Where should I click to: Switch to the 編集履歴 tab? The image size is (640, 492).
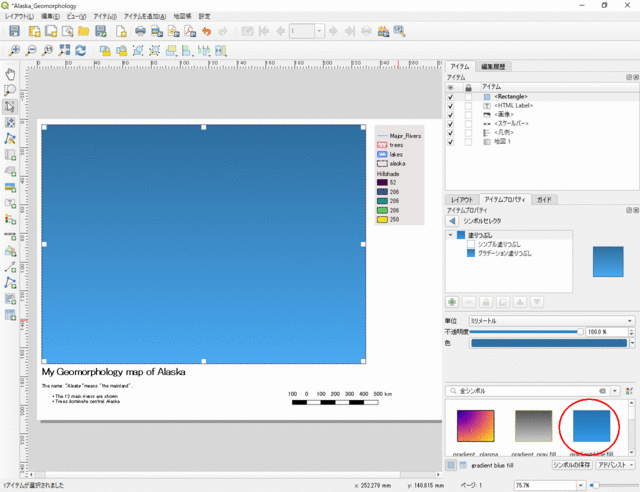point(493,67)
